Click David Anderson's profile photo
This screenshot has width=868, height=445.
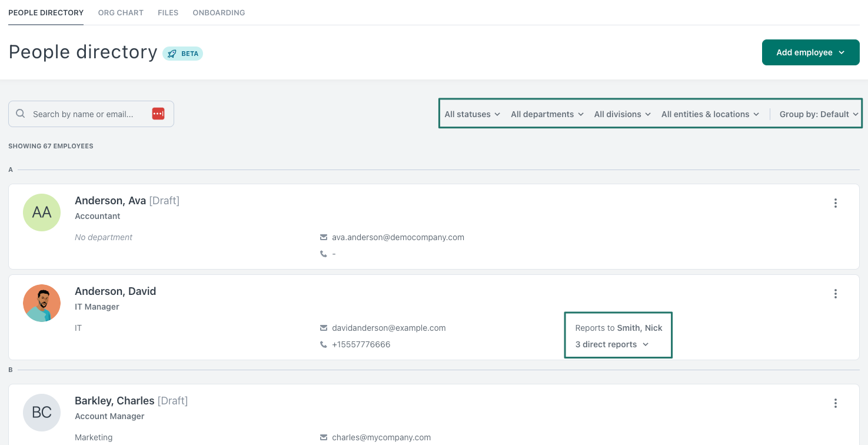click(41, 303)
